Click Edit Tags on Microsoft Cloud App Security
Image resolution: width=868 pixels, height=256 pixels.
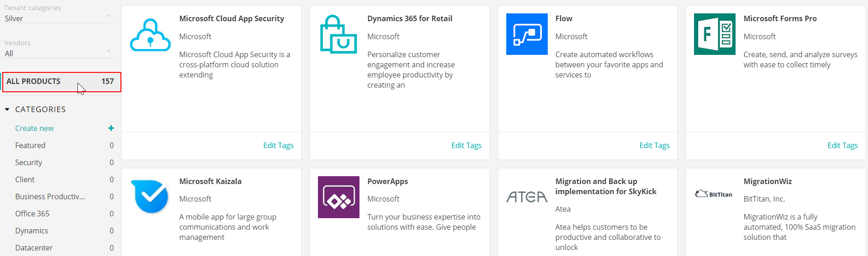point(278,145)
